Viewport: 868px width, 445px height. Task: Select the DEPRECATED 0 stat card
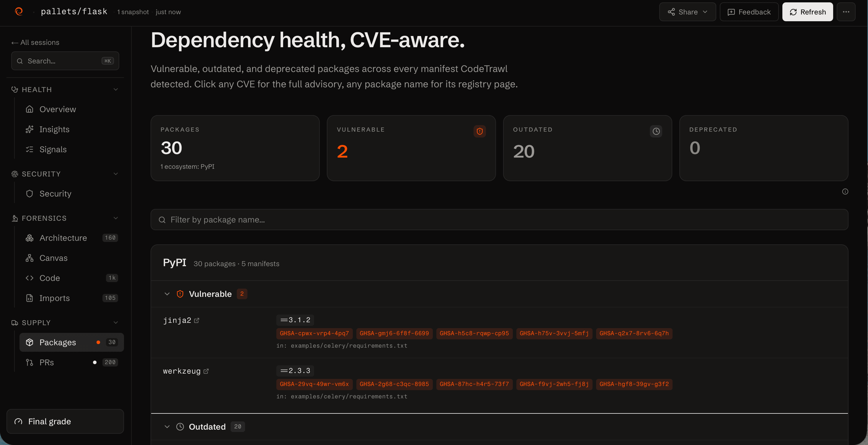click(763, 148)
